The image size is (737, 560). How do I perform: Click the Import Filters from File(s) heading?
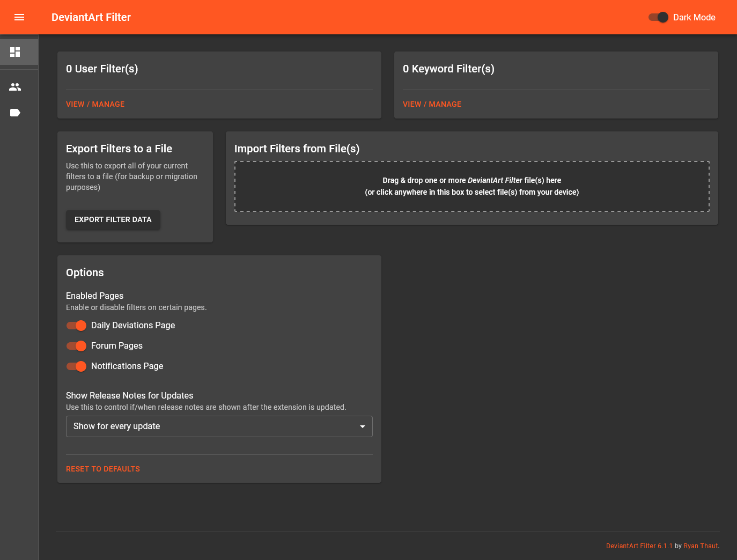(297, 149)
